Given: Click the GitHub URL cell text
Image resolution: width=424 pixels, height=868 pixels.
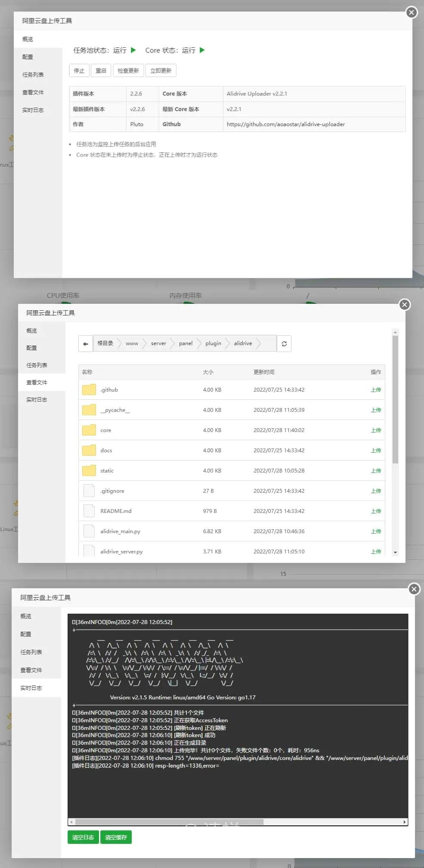Looking at the screenshot, I should (x=286, y=124).
